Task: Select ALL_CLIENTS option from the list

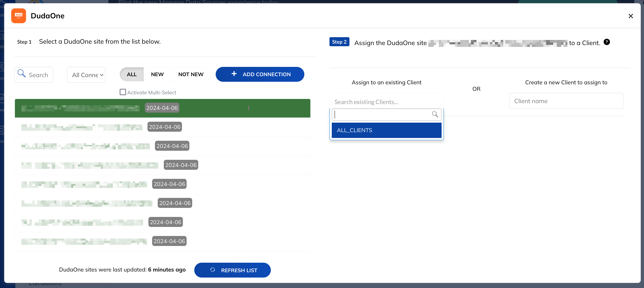Action: click(386, 130)
